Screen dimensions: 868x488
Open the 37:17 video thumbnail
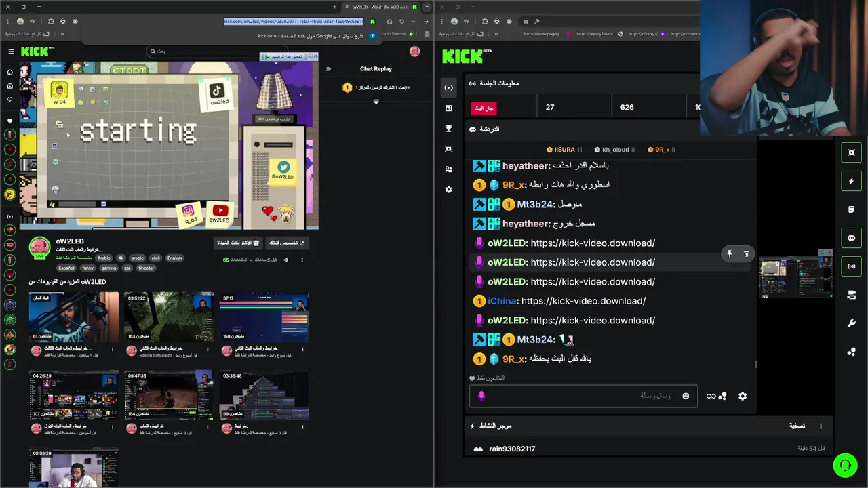(264, 317)
